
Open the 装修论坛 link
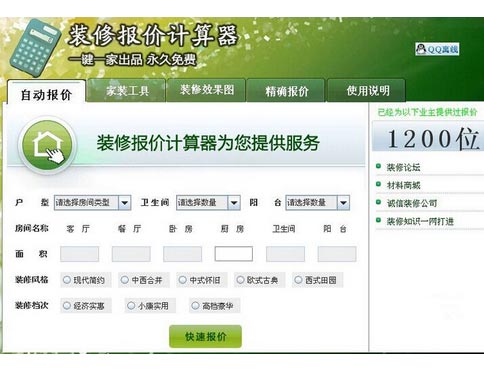pyautogui.click(x=403, y=167)
